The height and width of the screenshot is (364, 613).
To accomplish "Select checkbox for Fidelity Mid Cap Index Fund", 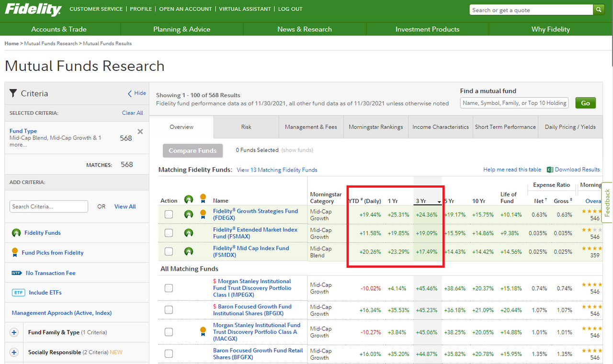I will coord(169,251).
